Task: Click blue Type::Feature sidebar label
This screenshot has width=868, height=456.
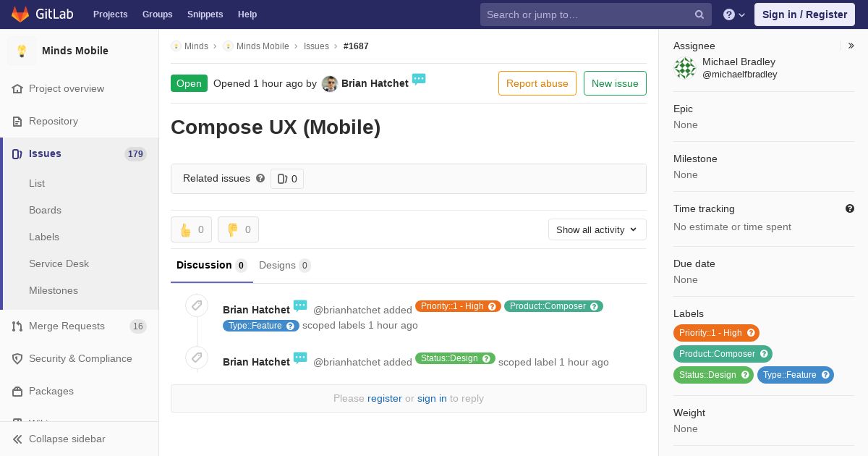Action: (795, 375)
